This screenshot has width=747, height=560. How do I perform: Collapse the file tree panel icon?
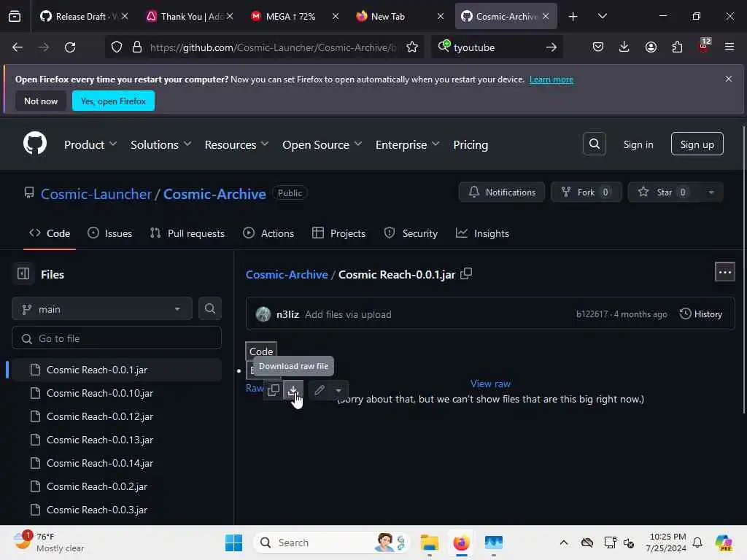[x=23, y=274]
